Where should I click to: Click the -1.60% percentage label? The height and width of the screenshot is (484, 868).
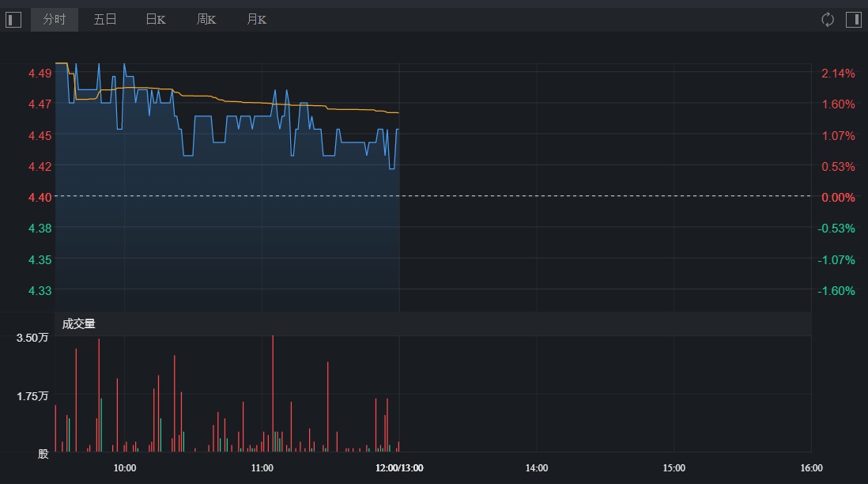click(836, 291)
